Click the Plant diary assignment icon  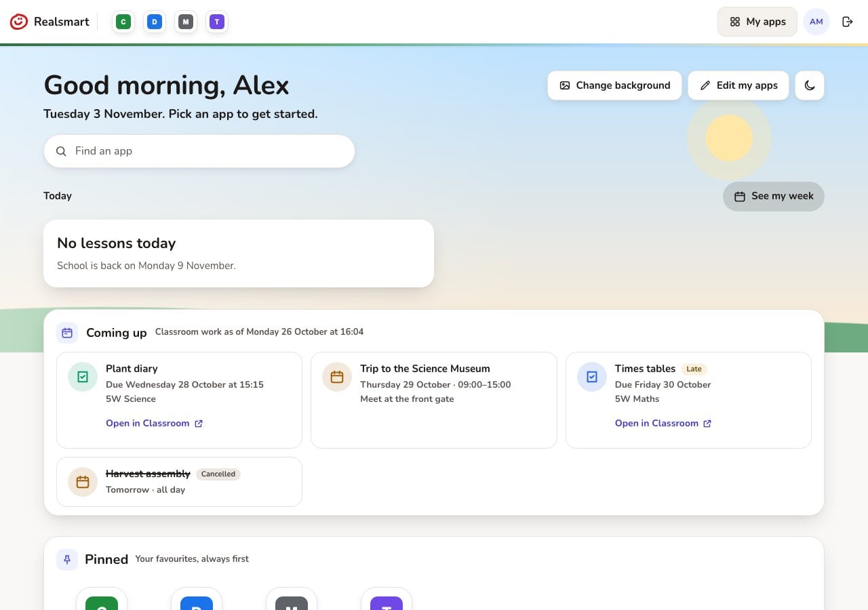83,377
